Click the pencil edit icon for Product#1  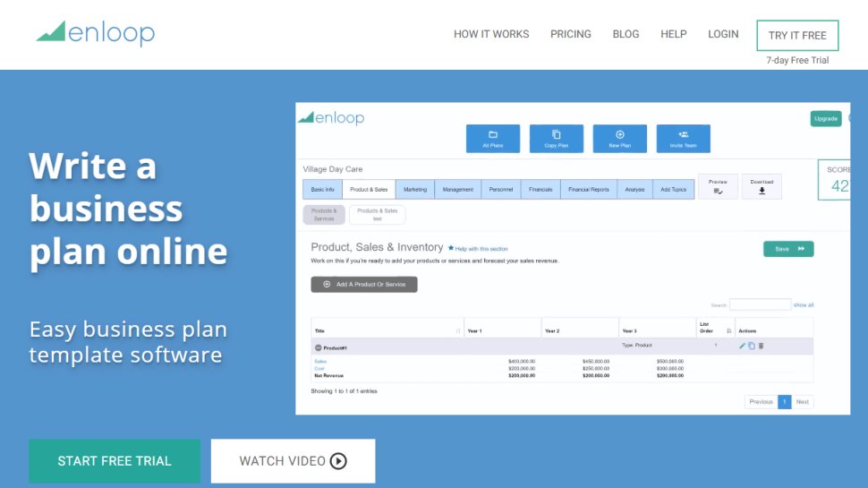point(742,346)
